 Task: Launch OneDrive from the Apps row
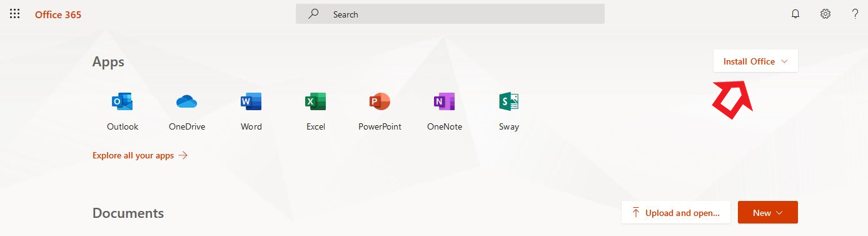[187, 101]
